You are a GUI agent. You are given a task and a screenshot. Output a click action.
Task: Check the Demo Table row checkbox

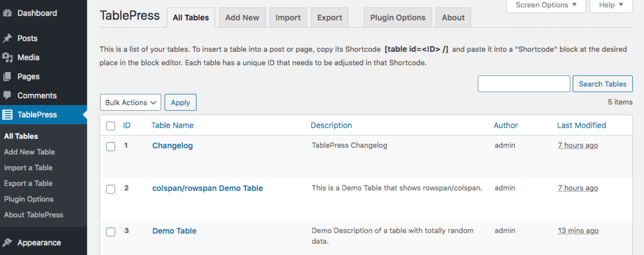(111, 232)
